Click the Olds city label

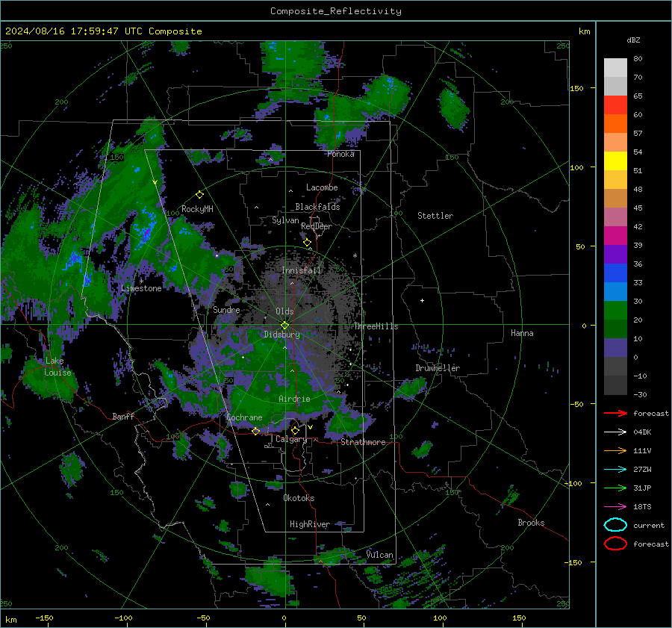point(284,311)
